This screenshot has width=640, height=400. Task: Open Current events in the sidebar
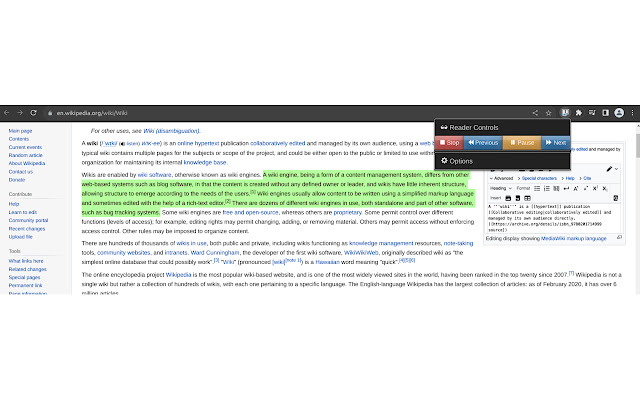click(25, 147)
